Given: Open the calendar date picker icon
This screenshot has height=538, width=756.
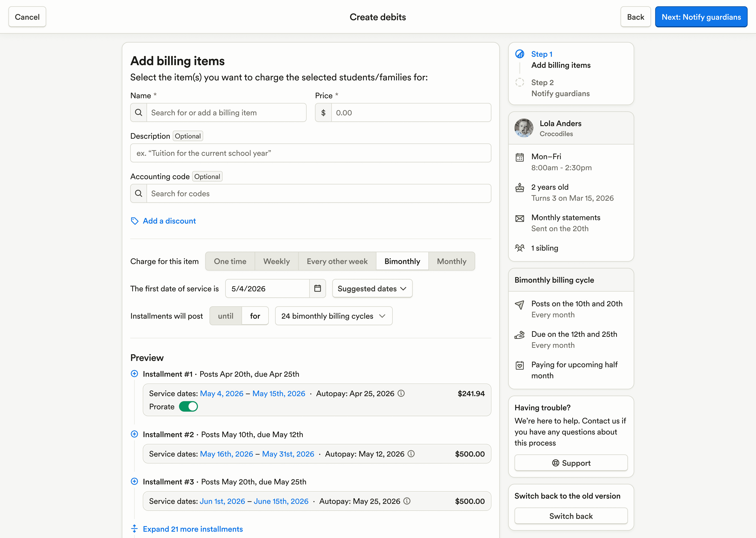Looking at the screenshot, I should [317, 288].
